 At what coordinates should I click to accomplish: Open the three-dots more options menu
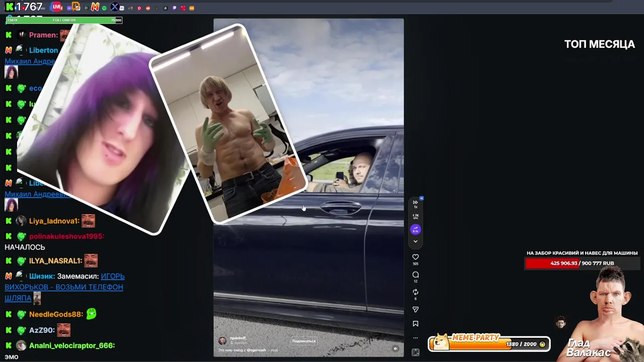(x=416, y=338)
